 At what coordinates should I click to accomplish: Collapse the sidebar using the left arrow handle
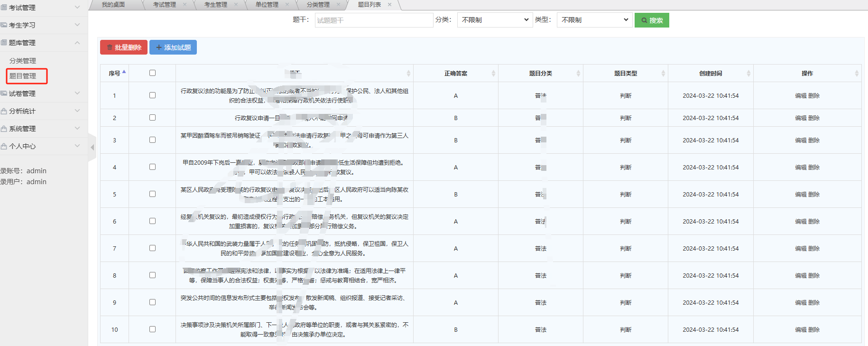tap(92, 148)
